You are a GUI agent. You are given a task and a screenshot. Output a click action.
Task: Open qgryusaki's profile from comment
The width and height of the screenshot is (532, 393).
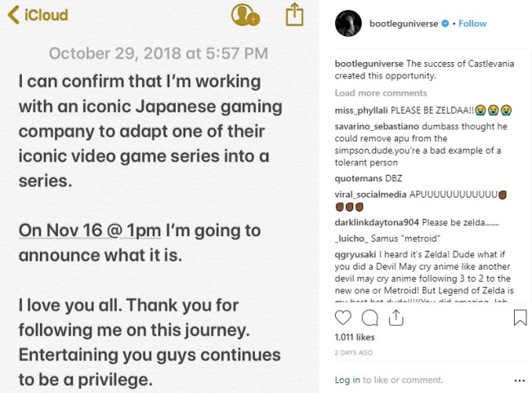tap(355, 255)
